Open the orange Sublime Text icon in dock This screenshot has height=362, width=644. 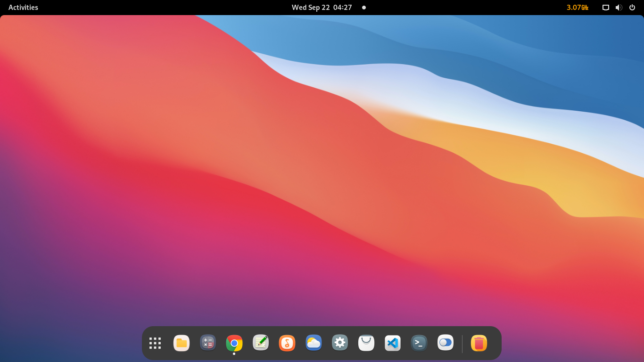click(x=287, y=343)
